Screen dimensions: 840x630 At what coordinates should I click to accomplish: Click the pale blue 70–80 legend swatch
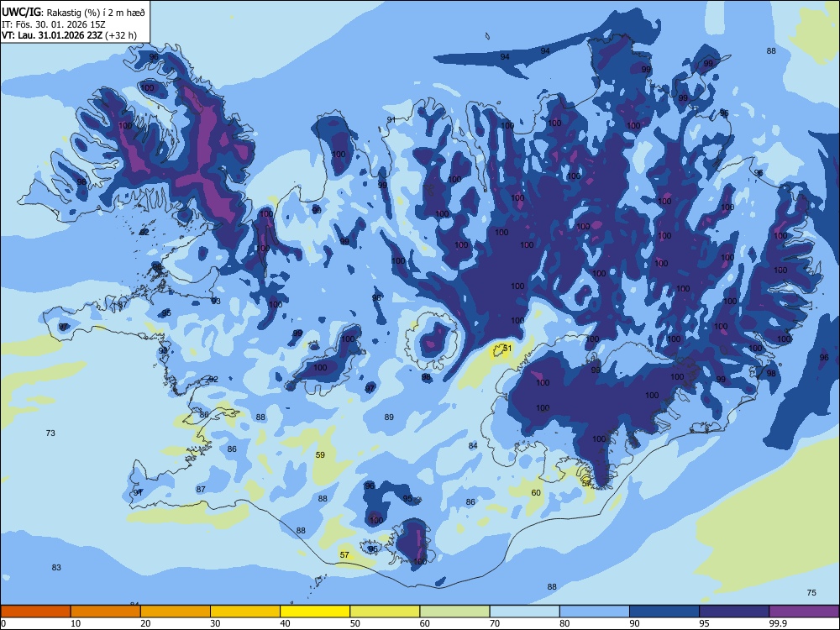[x=524, y=612]
